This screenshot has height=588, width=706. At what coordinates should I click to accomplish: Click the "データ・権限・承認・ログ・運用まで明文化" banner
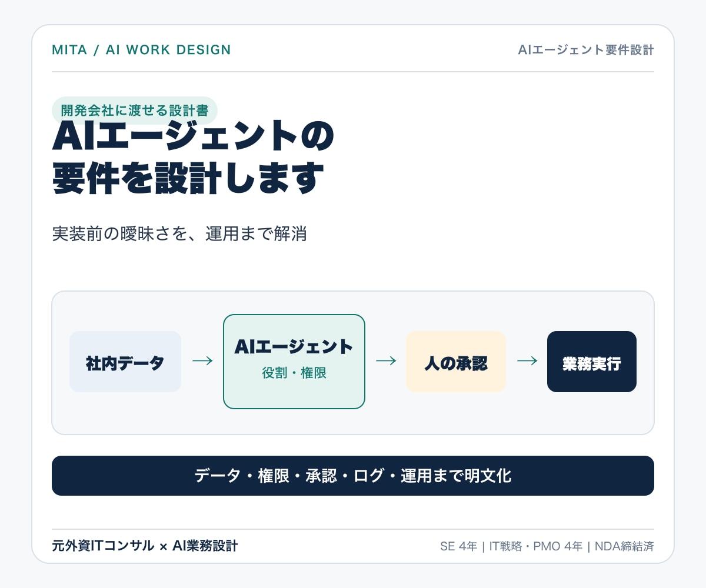pyautogui.click(x=353, y=476)
